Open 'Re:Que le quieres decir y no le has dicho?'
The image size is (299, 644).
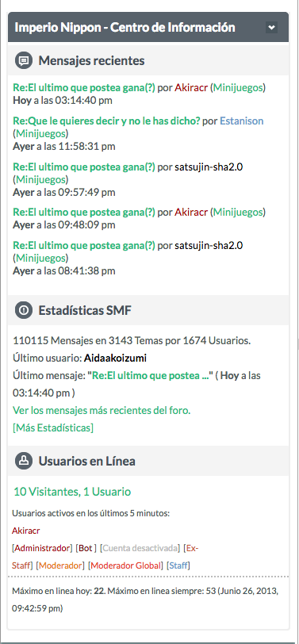tap(106, 121)
